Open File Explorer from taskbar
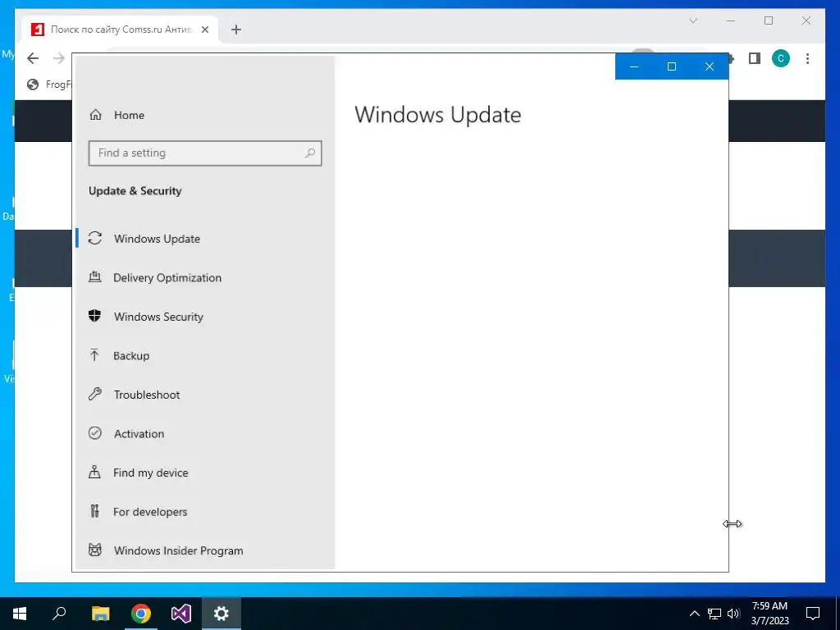This screenshot has width=840, height=630. 100,614
